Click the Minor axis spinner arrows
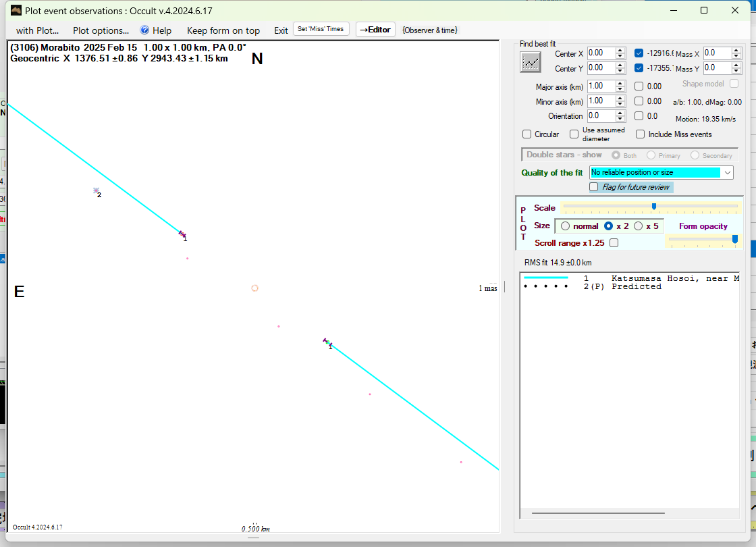This screenshot has width=756, height=547. pyautogui.click(x=620, y=101)
